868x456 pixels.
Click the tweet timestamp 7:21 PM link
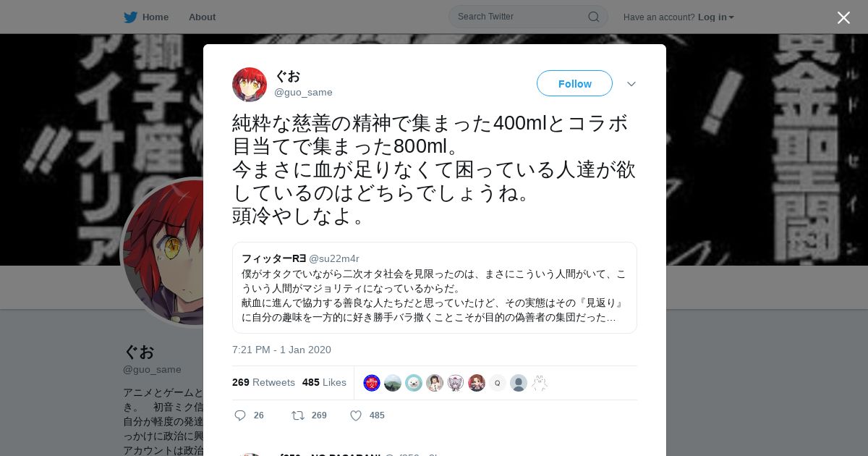pyautogui.click(x=281, y=350)
